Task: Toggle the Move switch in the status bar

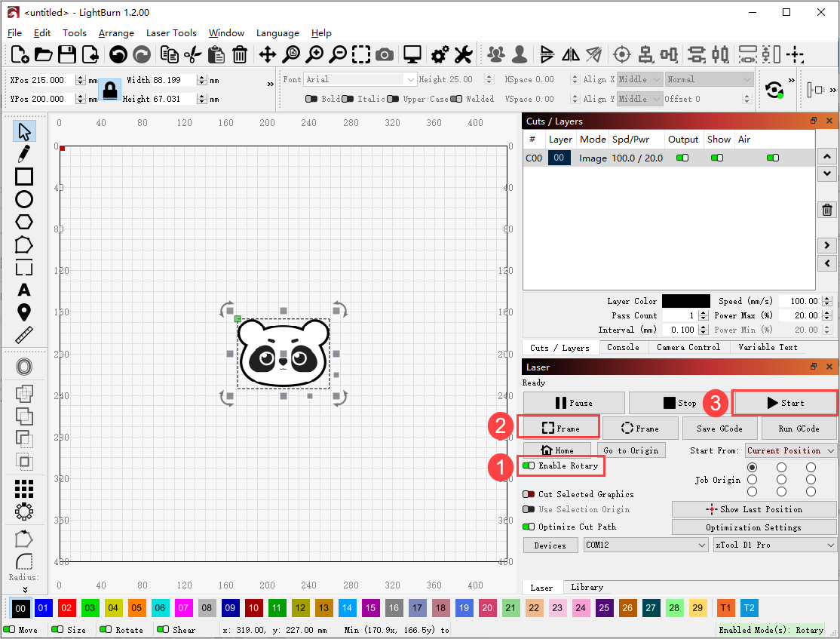Action: (x=9, y=629)
